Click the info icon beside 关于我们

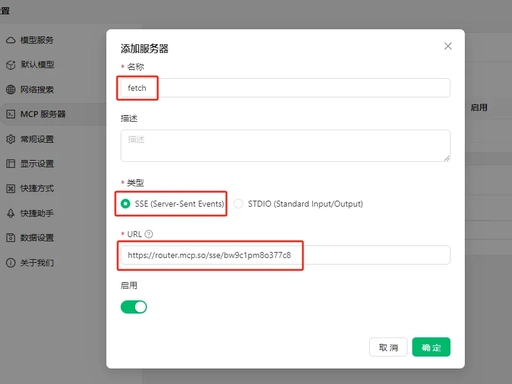(11, 263)
